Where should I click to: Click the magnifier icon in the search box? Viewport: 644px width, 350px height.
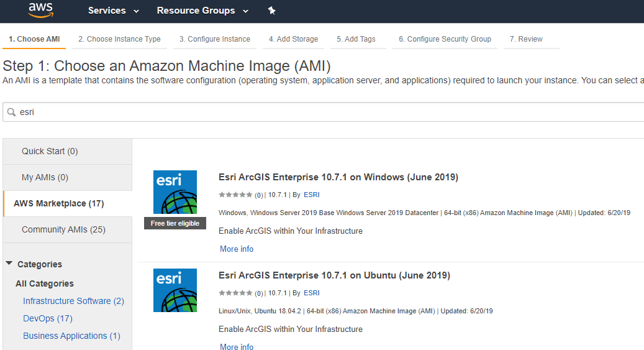[12, 112]
